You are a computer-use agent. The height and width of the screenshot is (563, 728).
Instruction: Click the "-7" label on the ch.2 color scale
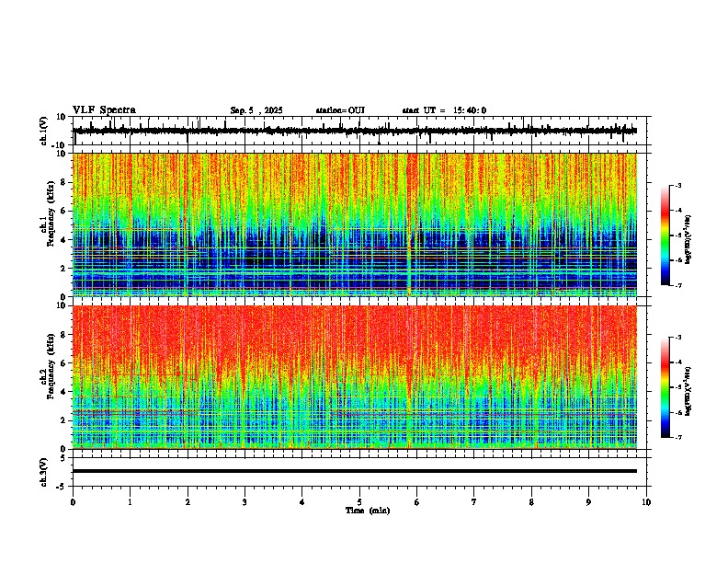click(677, 437)
